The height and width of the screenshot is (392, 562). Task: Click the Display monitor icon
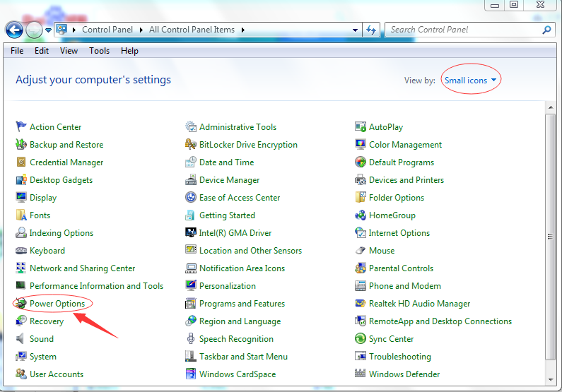[21, 197]
